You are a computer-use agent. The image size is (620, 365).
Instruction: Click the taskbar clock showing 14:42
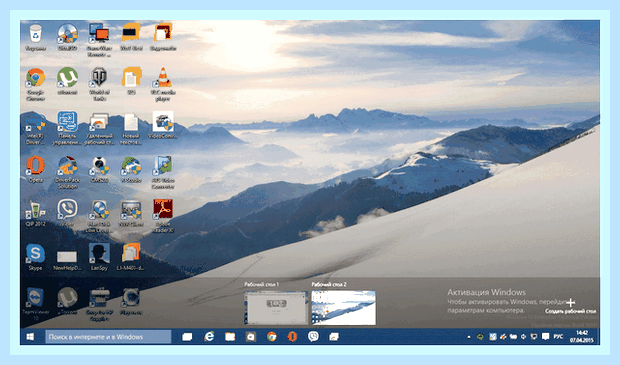coord(582,337)
